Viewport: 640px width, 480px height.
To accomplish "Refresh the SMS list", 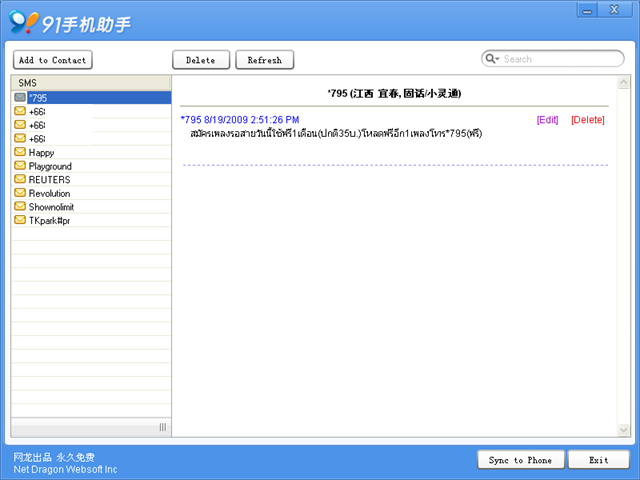I will click(264, 60).
